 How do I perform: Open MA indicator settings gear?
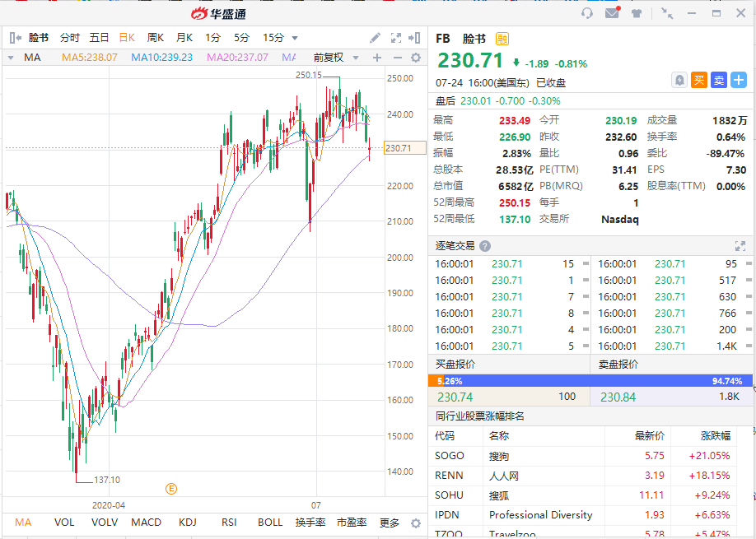coord(416,58)
